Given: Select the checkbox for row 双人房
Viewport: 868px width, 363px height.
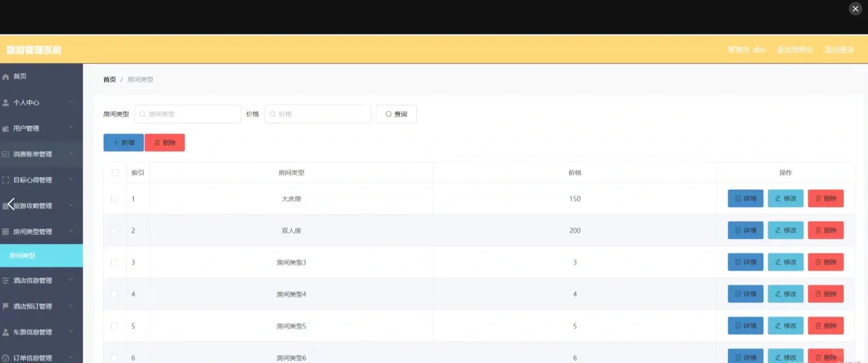Looking at the screenshot, I should 114,231.
